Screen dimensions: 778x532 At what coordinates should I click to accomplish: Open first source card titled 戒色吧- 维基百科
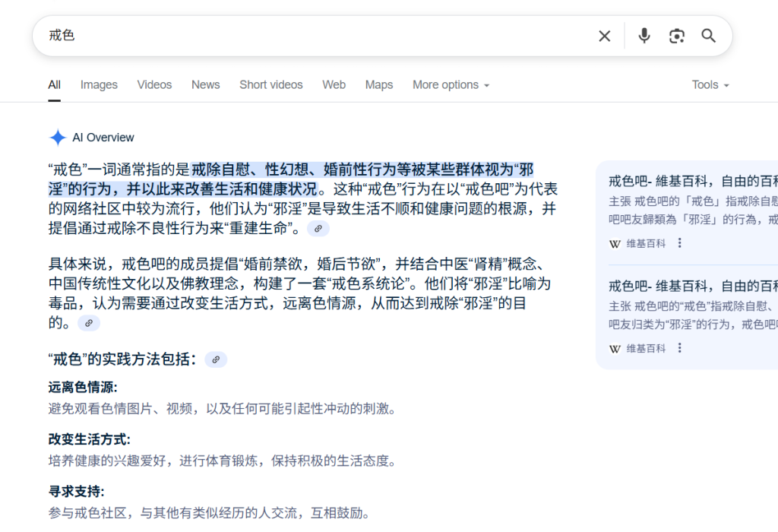click(x=693, y=182)
